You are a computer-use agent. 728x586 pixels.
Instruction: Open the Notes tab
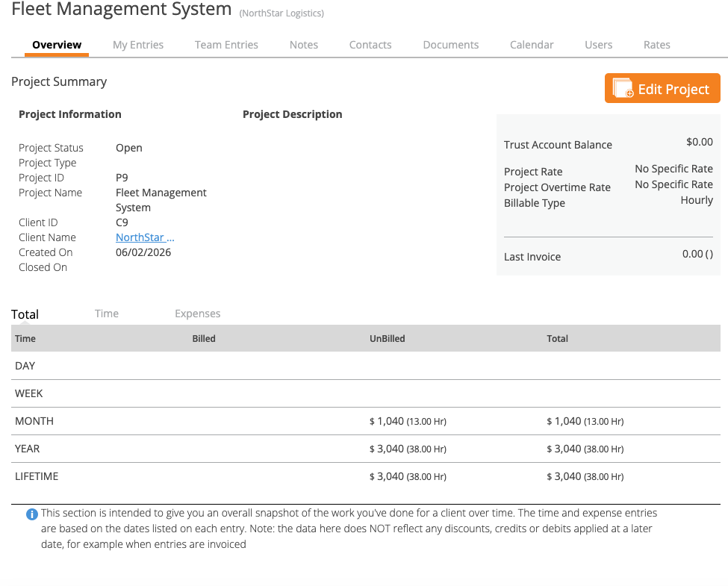tap(304, 45)
